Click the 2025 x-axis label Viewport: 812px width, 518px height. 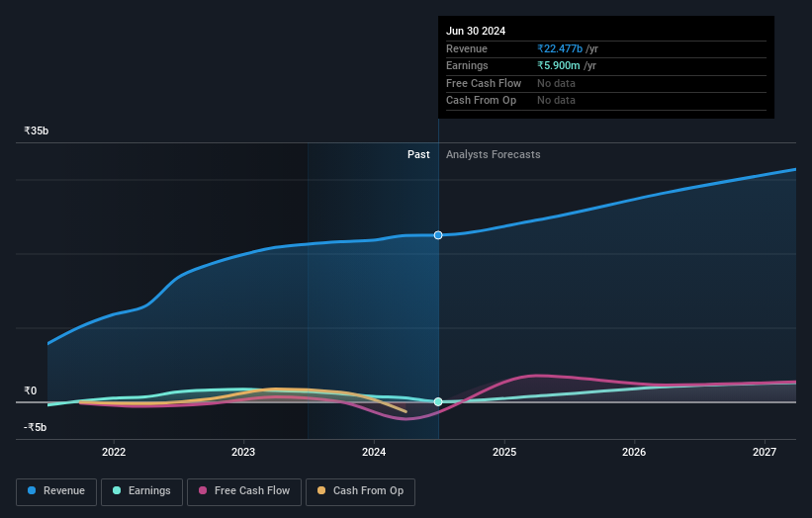(504, 452)
